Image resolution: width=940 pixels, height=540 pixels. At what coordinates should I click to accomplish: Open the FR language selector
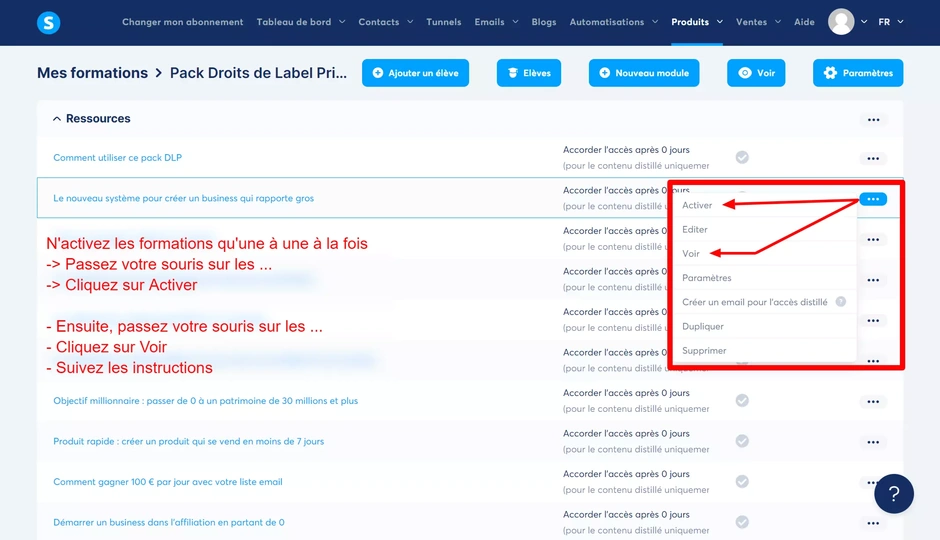[891, 22]
